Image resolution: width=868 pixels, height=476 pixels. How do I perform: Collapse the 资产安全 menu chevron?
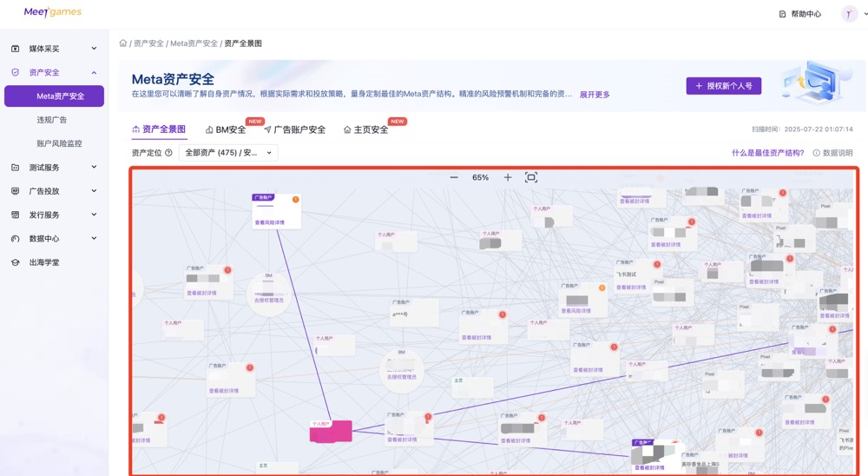tap(94, 73)
